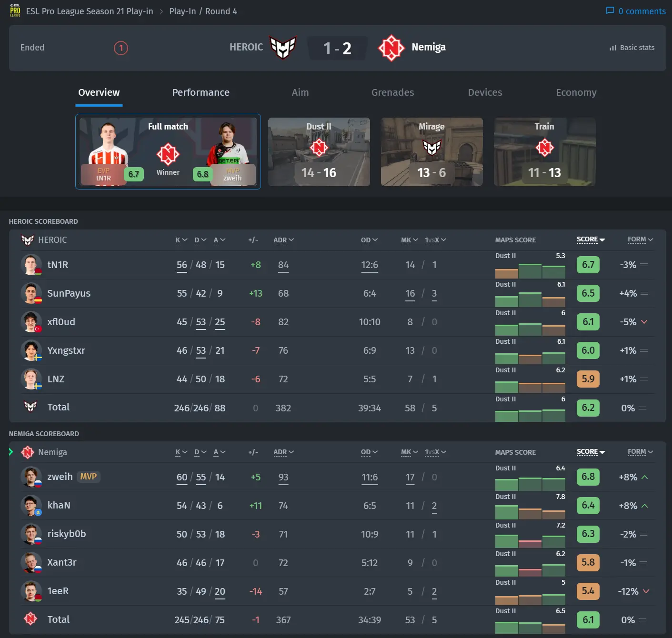The width and height of the screenshot is (672, 638).
Task: Switch to the Performance tab
Action: (x=201, y=93)
